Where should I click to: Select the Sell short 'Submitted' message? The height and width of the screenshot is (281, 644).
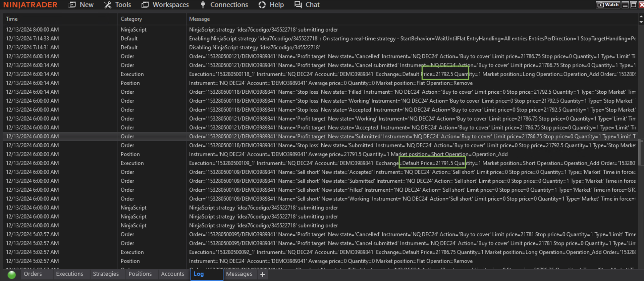pyautogui.click(x=412, y=181)
